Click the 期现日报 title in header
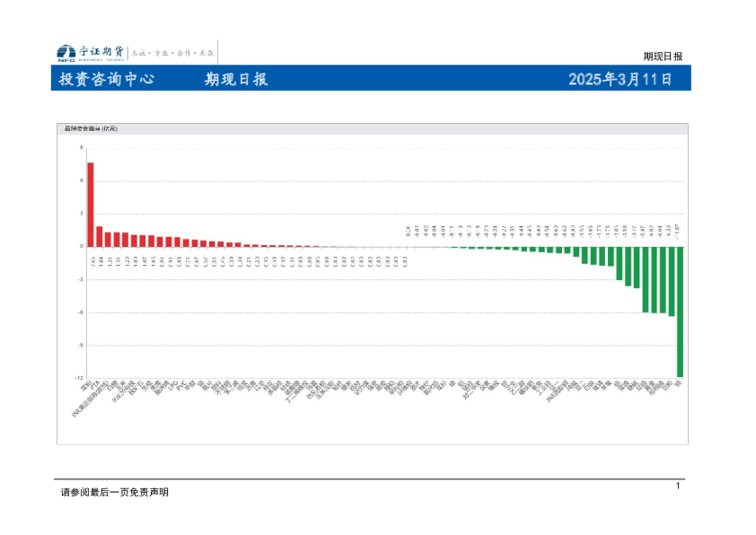 pos(236,79)
